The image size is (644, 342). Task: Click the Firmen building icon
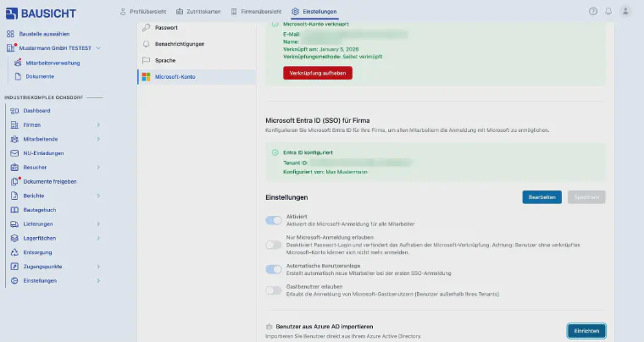14,124
